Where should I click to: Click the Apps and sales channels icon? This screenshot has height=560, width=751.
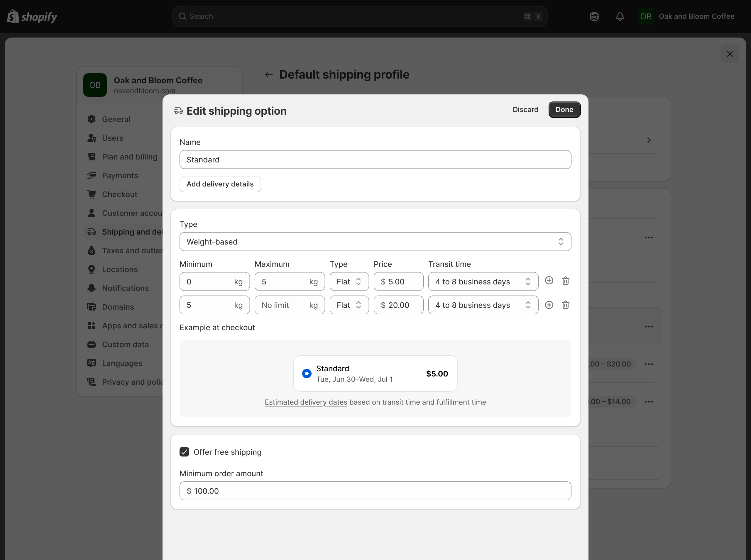[92, 325]
